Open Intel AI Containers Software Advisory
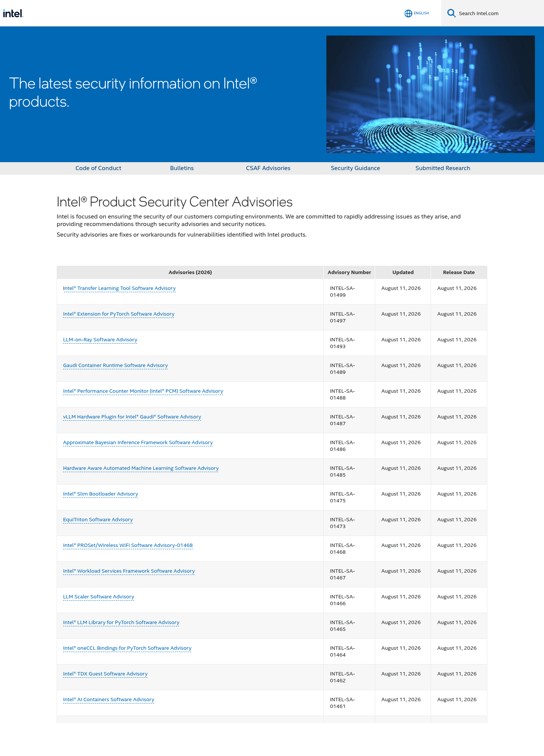 coord(108,700)
